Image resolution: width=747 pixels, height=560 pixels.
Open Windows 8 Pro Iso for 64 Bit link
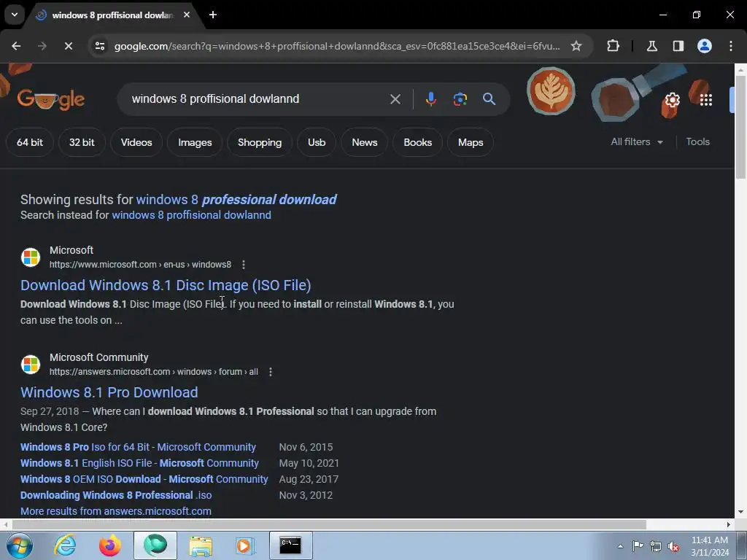pos(138,447)
